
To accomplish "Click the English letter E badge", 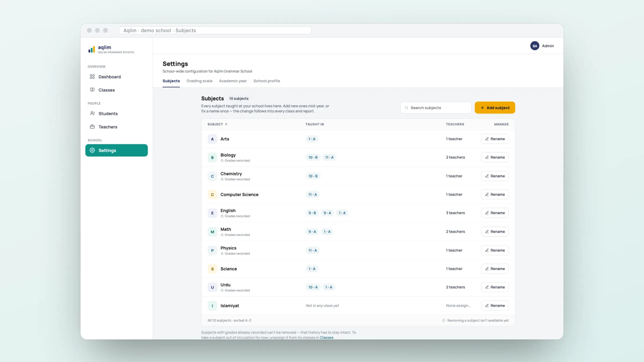I will 212,213.
